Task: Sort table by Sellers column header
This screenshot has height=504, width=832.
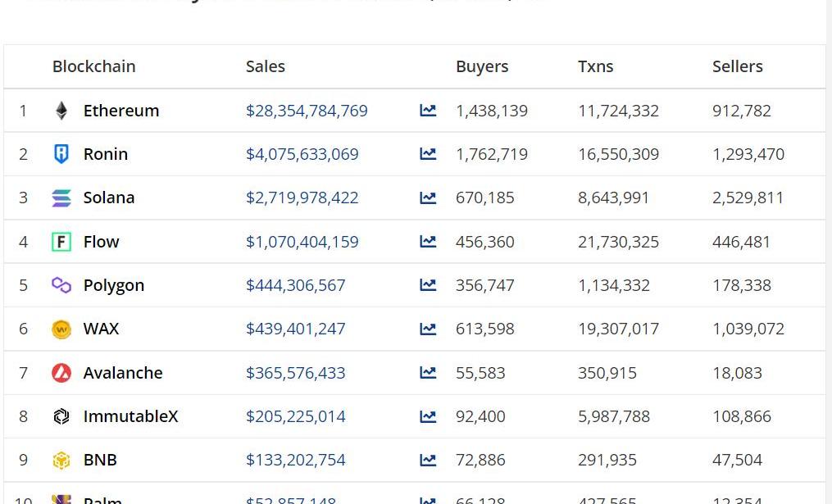Action: tap(738, 66)
